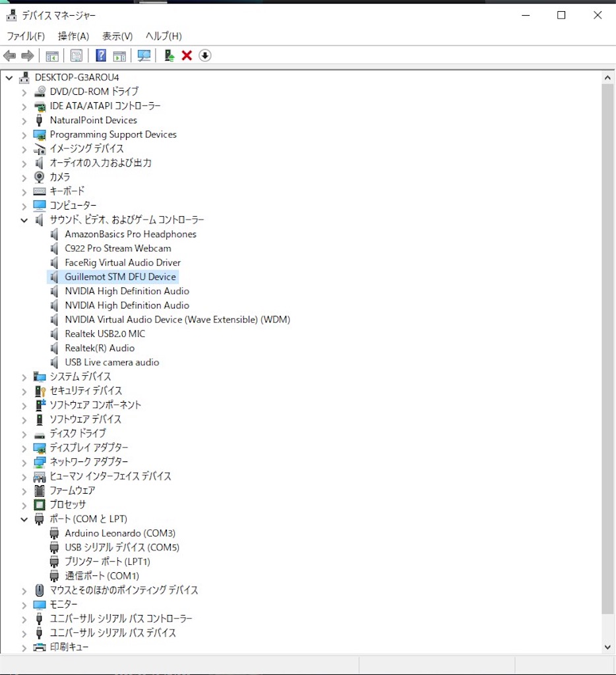
Task: Select the C922 Pro Stream Webcam entry
Action: pyautogui.click(x=118, y=249)
